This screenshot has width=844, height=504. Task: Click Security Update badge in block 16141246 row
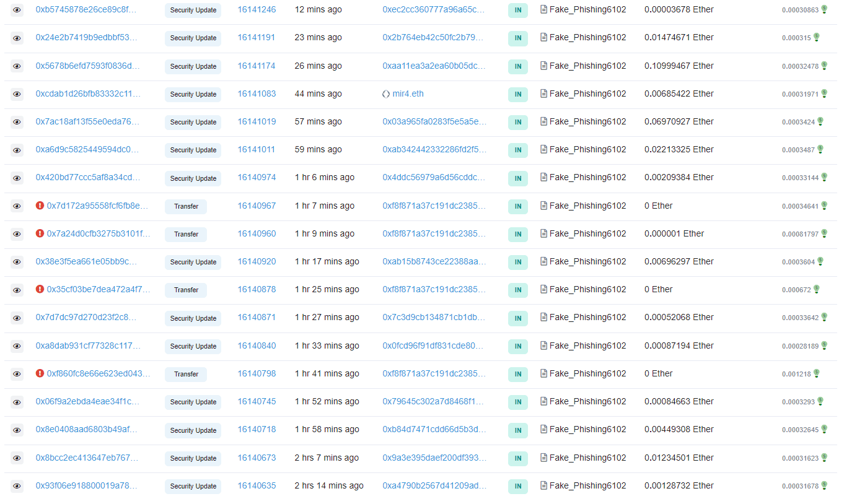[x=193, y=10]
